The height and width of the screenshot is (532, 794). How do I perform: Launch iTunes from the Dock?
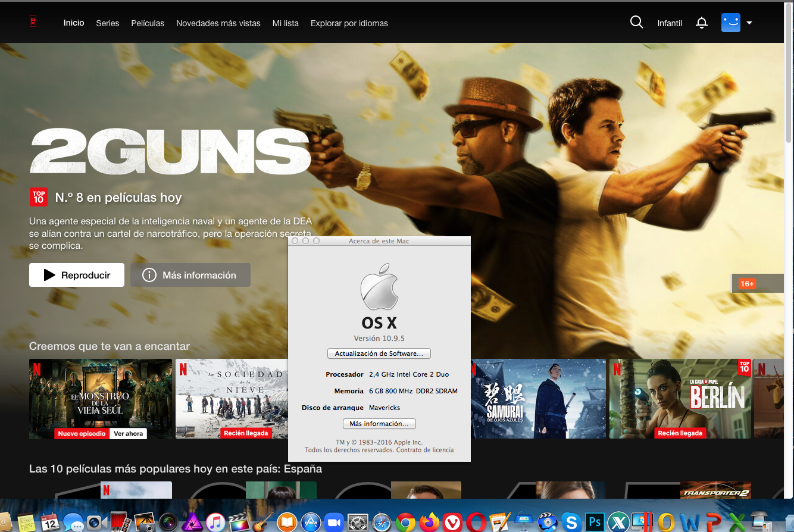click(215, 521)
